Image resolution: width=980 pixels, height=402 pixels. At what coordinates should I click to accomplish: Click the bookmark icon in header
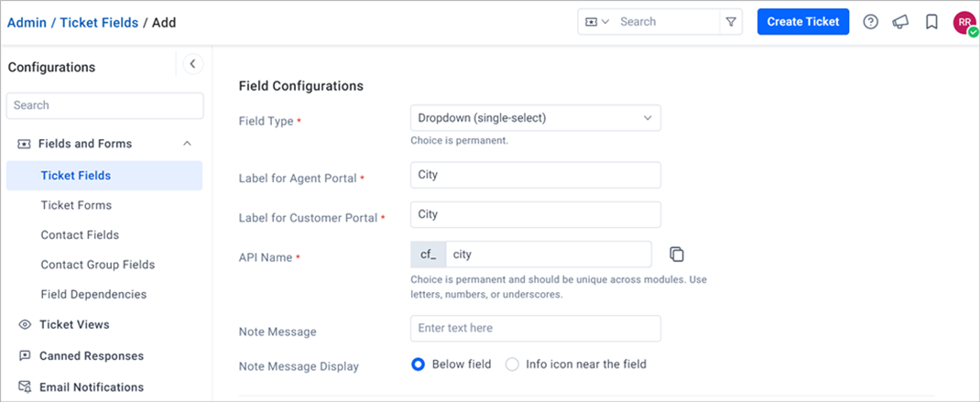931,22
